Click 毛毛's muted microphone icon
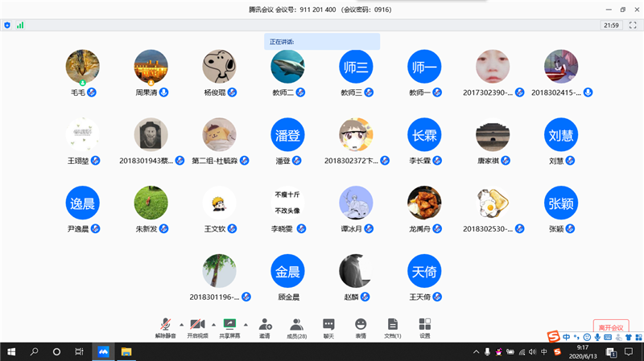The width and height of the screenshot is (644, 361). point(92,92)
